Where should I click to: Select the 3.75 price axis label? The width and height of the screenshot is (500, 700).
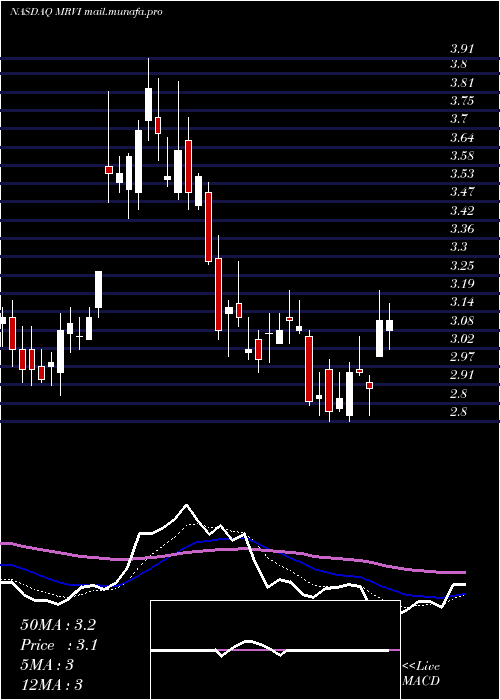point(462,100)
